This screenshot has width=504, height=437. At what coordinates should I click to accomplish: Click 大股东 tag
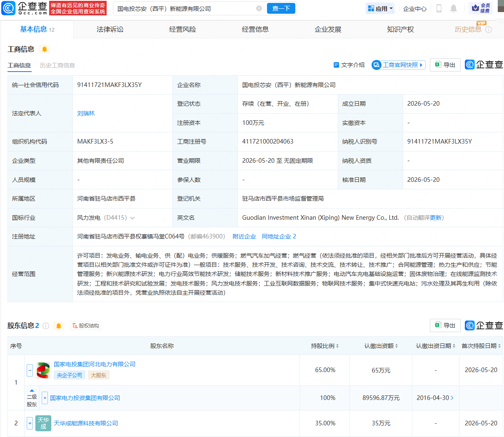(x=99, y=375)
